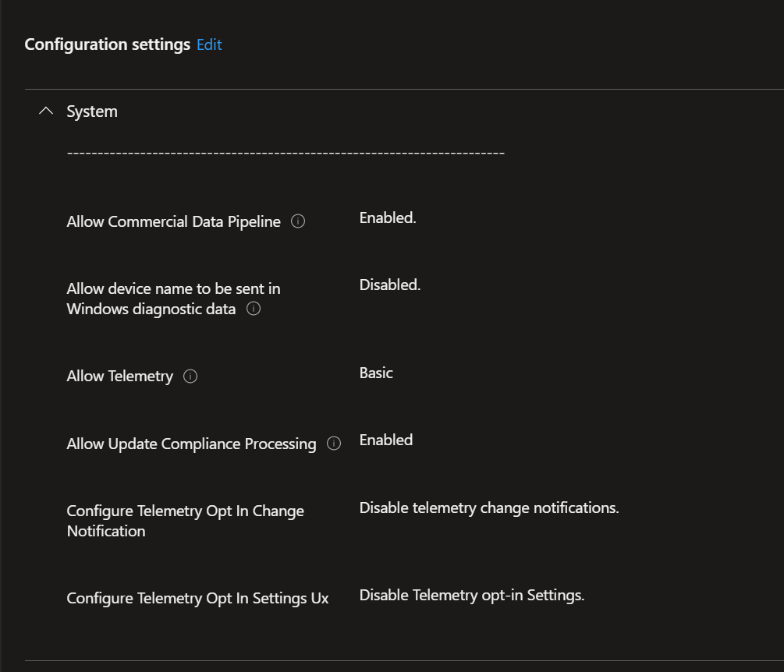Image resolution: width=784 pixels, height=672 pixels.
Task: Click the Allow Update Compliance Processing label
Action: point(191,444)
